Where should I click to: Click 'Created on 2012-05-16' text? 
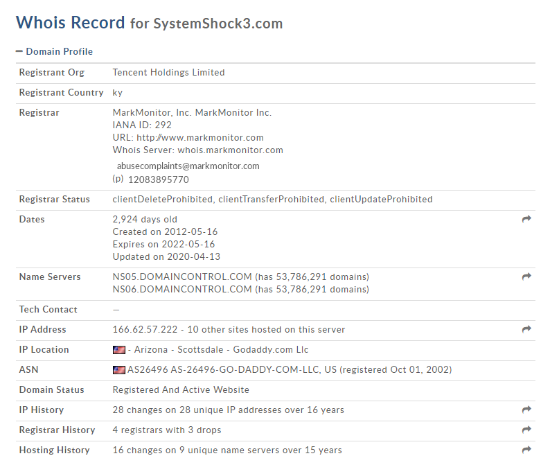pyautogui.click(x=165, y=232)
